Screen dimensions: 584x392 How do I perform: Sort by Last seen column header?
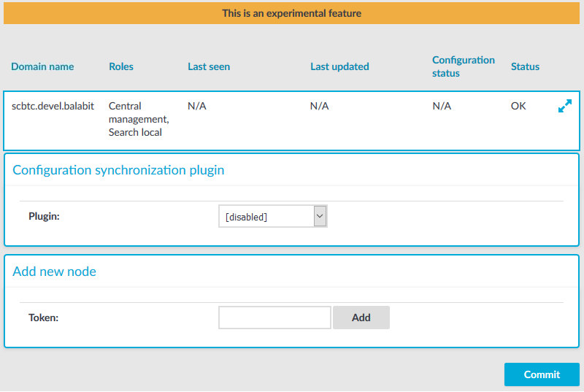coord(209,66)
